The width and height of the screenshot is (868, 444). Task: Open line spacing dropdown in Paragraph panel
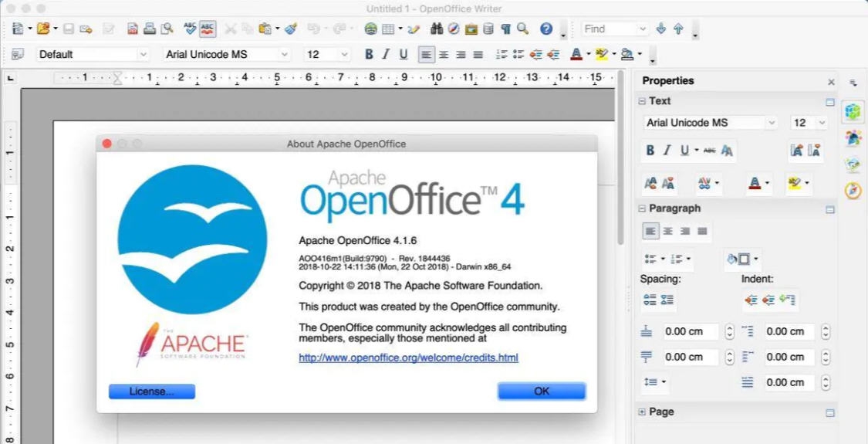point(655,382)
